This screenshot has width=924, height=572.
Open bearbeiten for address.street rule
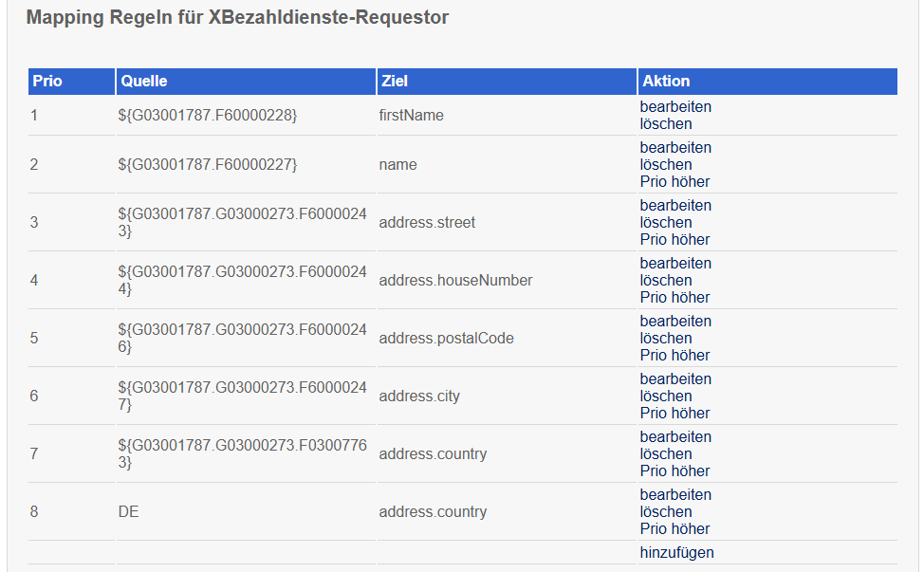(675, 205)
